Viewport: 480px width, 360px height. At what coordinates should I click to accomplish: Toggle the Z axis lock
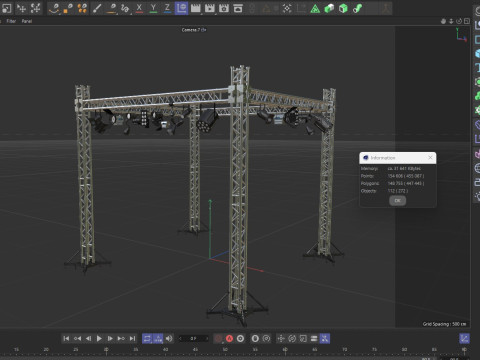point(167,8)
